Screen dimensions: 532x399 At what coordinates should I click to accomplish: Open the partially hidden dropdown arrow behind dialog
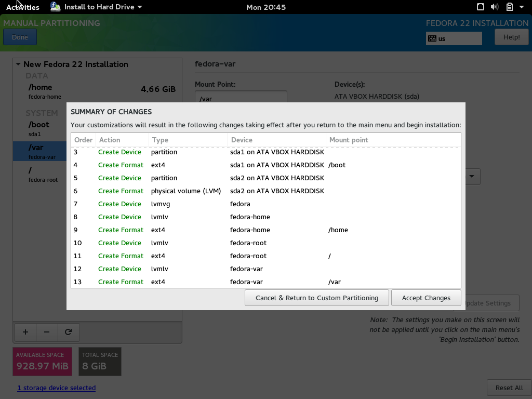coord(472,177)
